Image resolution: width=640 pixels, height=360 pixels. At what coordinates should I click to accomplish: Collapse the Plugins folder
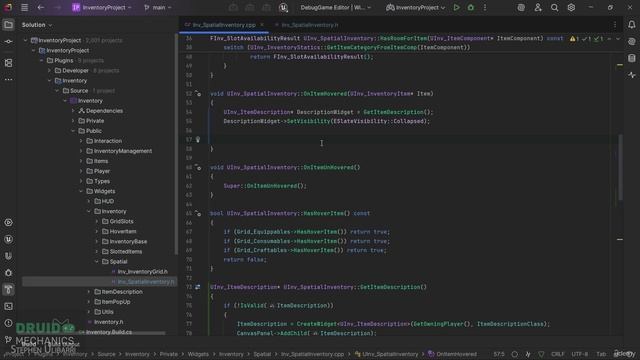pos(41,60)
